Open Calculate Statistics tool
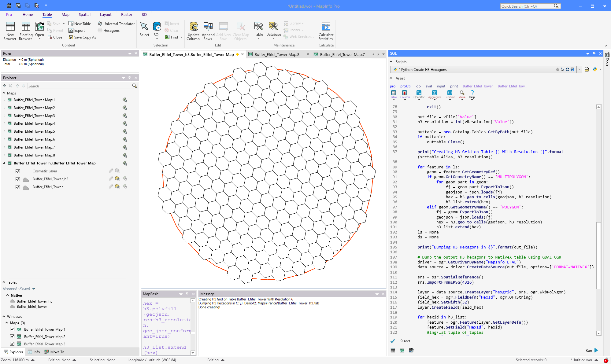The image size is (611, 364). (x=326, y=31)
